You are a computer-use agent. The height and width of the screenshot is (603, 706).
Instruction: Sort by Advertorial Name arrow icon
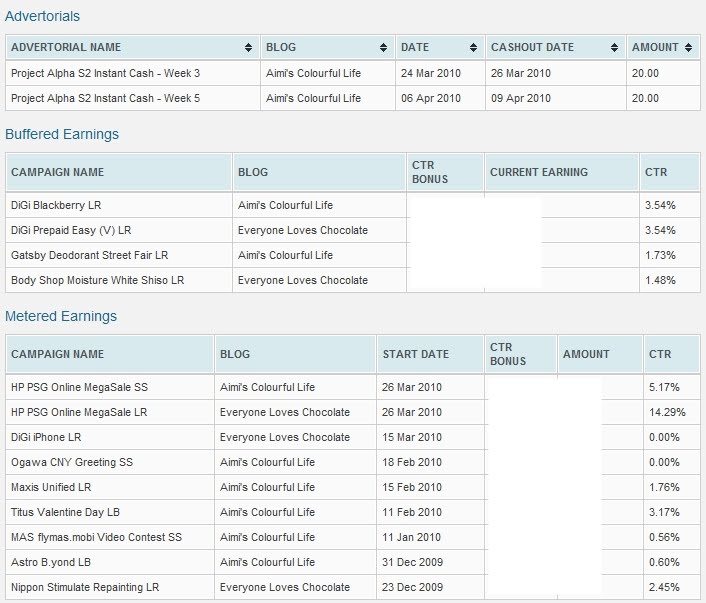pos(248,47)
